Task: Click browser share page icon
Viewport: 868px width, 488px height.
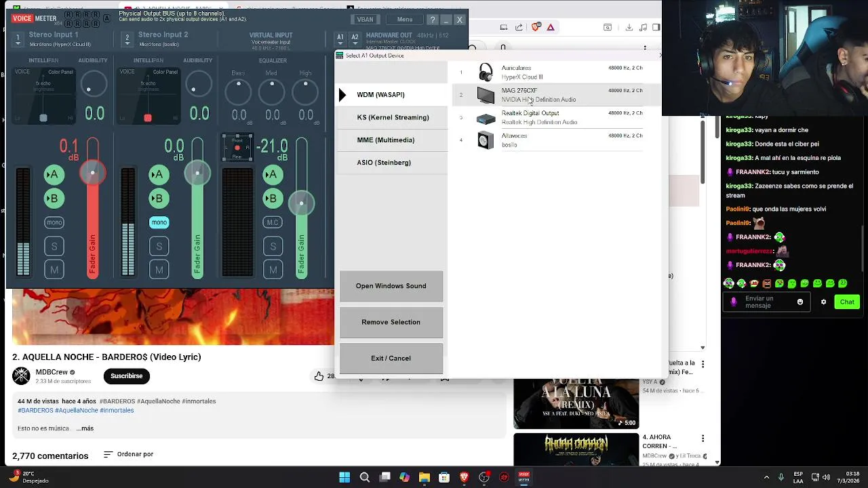Action: (x=519, y=27)
